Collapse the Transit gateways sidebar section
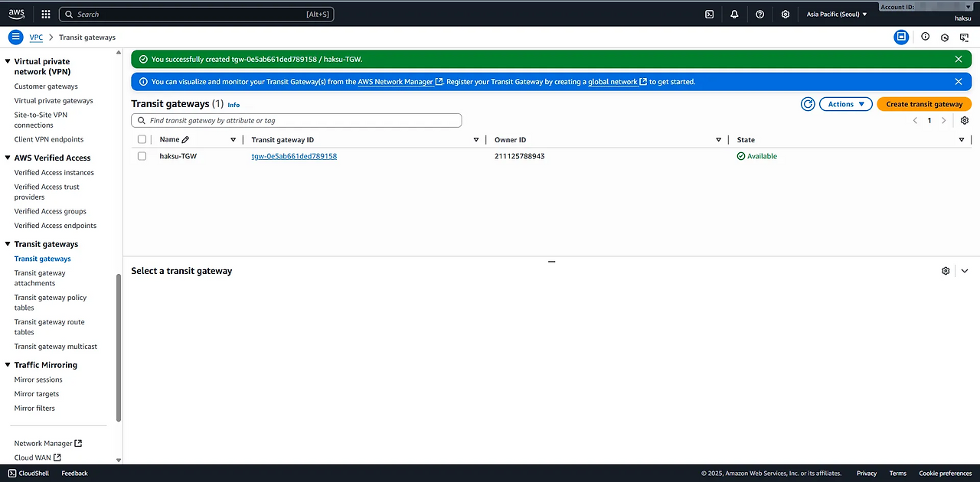The height and width of the screenshot is (482, 980). pos(8,244)
